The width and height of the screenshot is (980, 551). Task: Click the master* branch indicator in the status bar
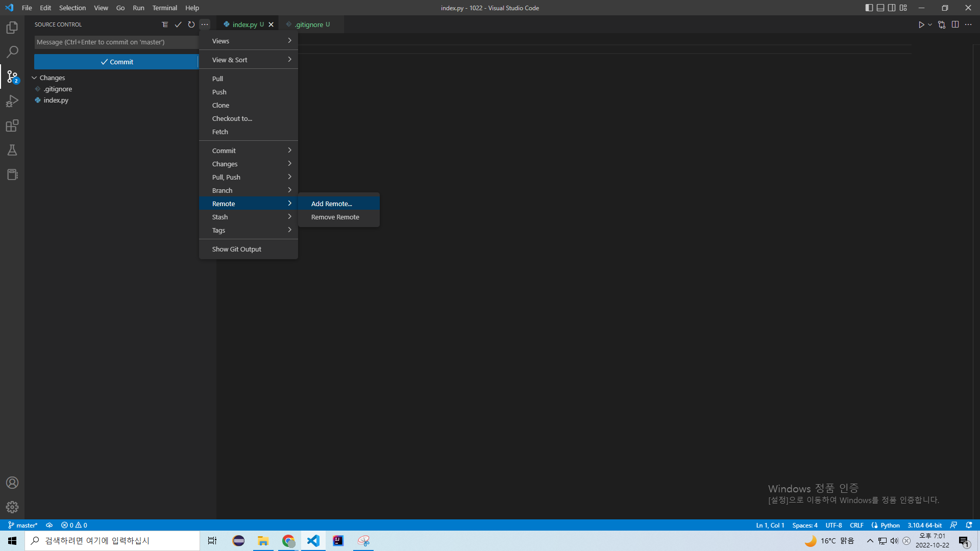pos(23,525)
